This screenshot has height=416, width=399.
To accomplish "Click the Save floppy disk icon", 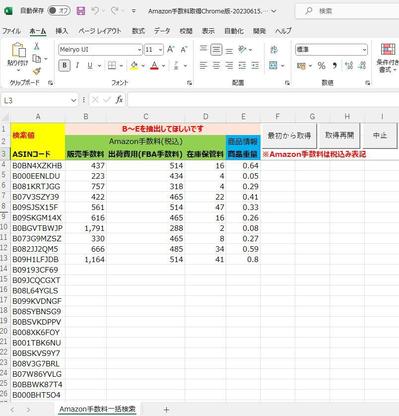I will (x=81, y=11).
